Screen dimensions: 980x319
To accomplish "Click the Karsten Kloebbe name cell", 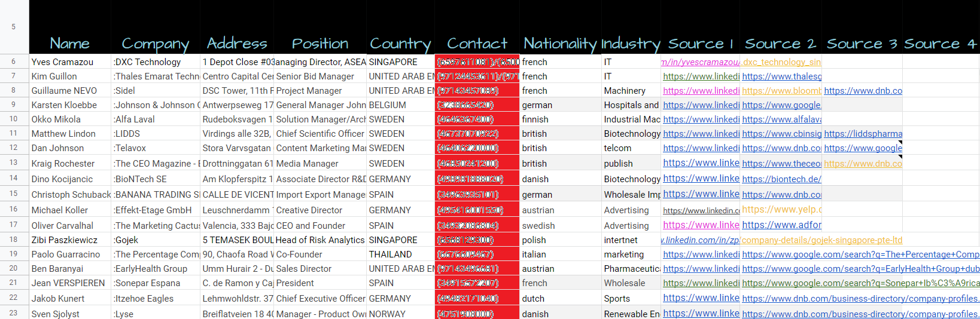I will point(70,105).
